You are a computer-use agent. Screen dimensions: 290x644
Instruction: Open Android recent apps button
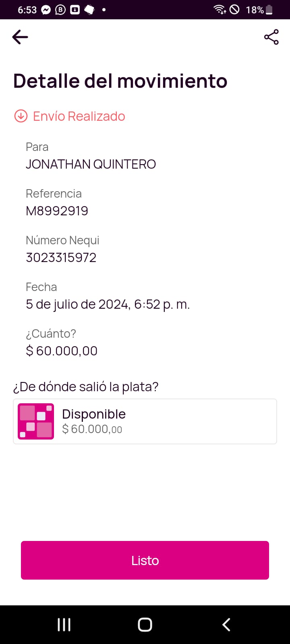(64, 625)
